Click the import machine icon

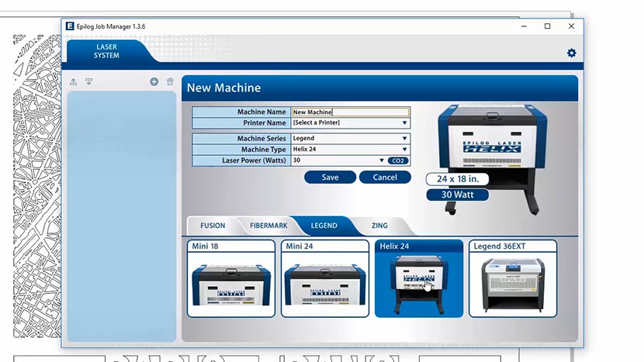(89, 81)
